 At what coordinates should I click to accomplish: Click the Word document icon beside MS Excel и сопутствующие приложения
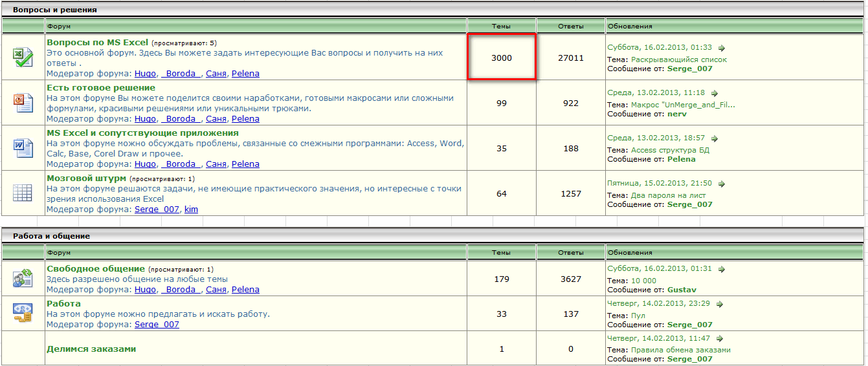click(23, 148)
